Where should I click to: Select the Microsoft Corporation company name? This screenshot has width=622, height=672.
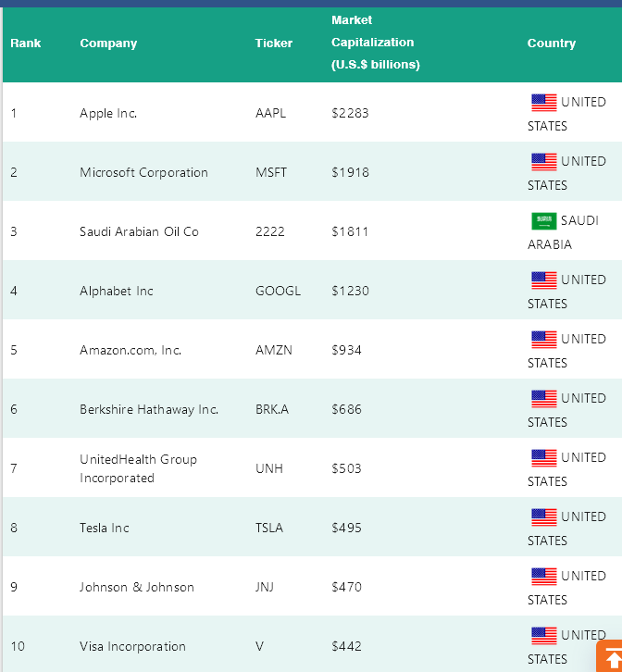143,172
